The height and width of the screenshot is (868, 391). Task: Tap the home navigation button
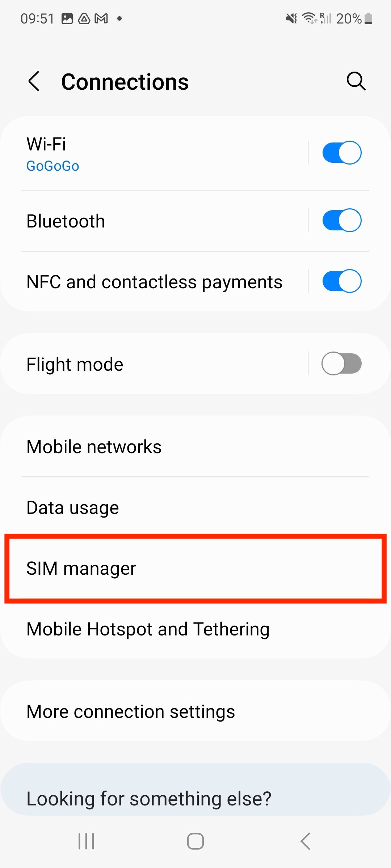(x=195, y=841)
